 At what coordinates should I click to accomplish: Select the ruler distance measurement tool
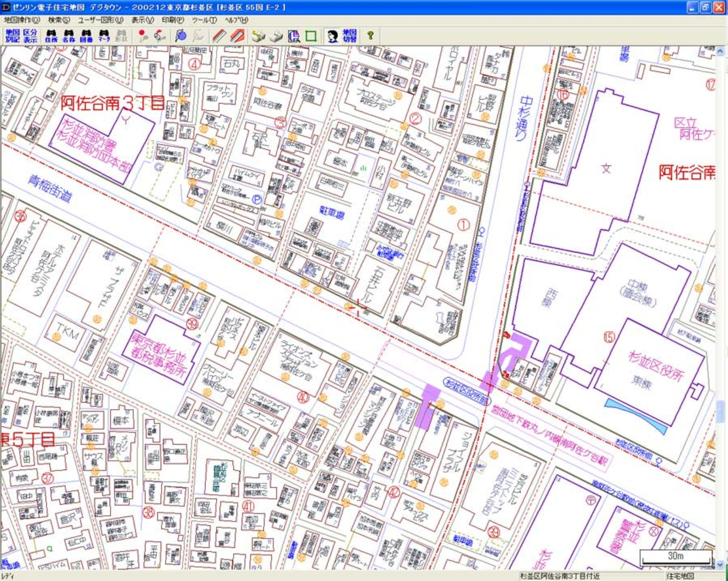(219, 36)
